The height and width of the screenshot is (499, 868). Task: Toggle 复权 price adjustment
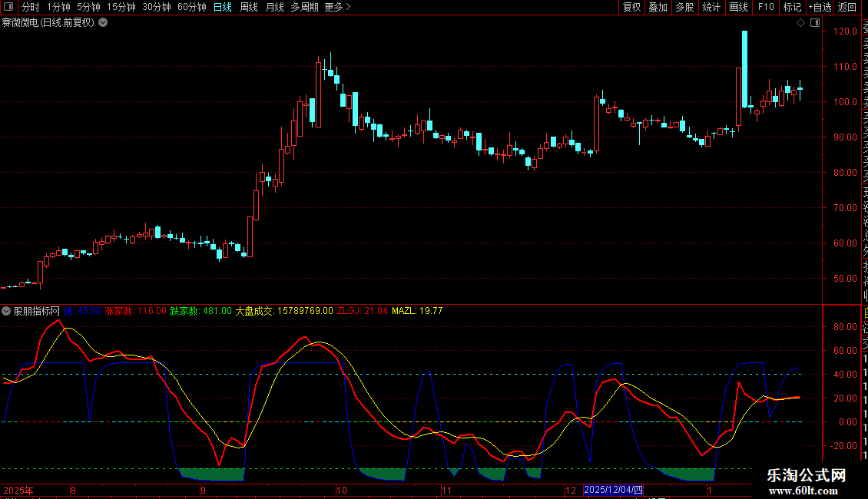pyautogui.click(x=631, y=7)
